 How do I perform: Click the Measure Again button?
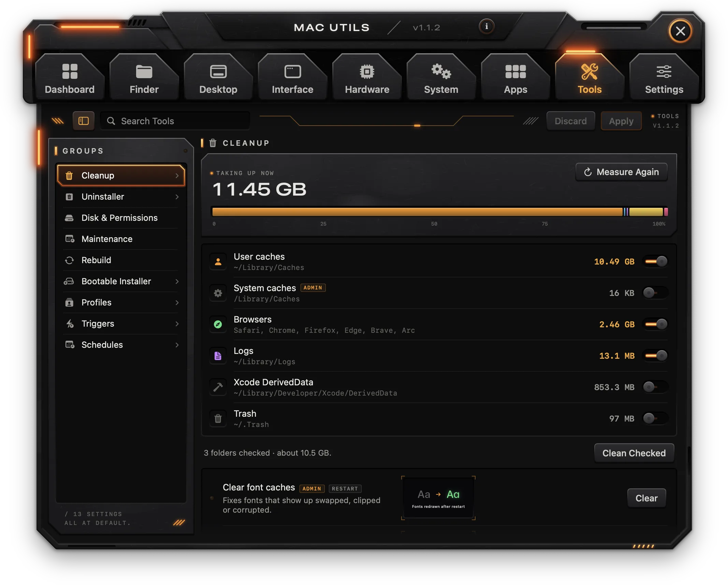(622, 172)
